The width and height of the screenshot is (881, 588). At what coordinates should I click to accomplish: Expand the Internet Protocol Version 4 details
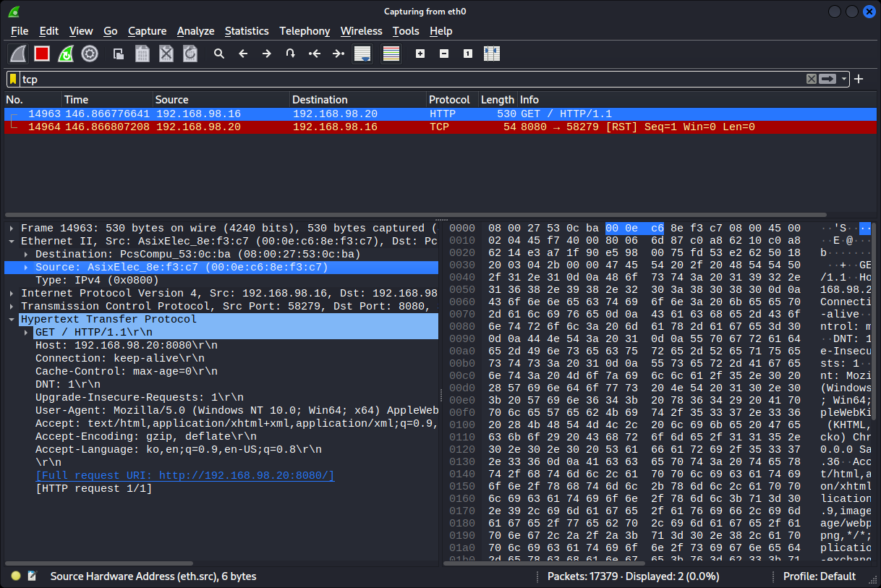pos(10,293)
